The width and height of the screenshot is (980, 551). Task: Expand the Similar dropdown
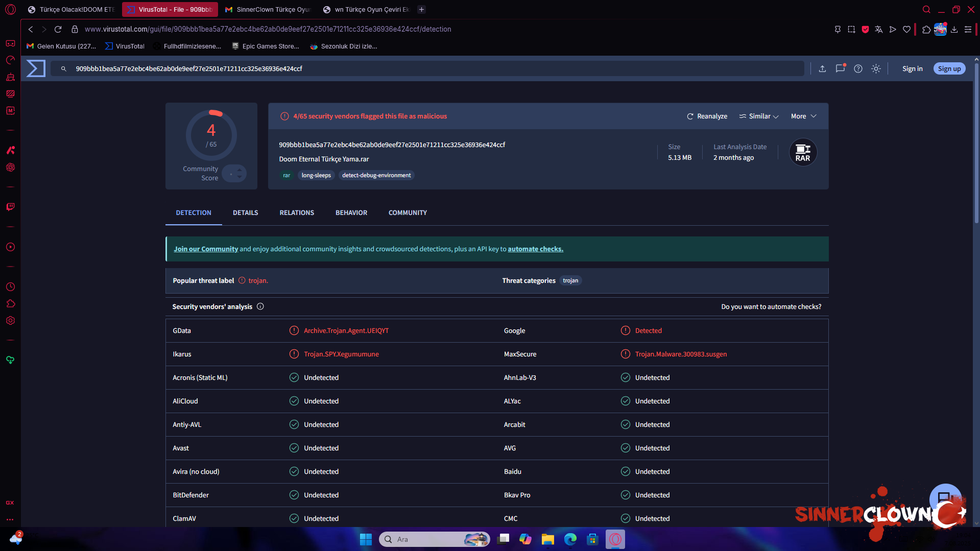pyautogui.click(x=759, y=116)
